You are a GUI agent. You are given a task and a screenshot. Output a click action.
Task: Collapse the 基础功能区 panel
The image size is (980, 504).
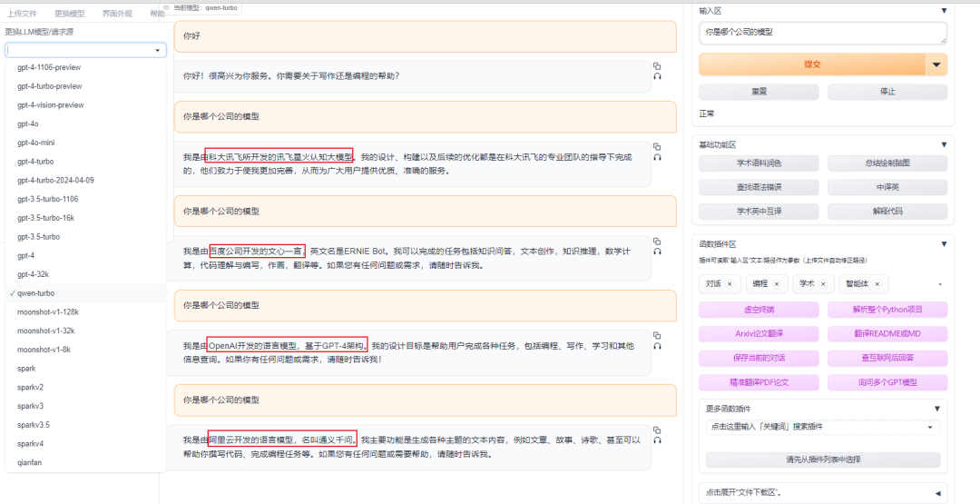pos(944,144)
